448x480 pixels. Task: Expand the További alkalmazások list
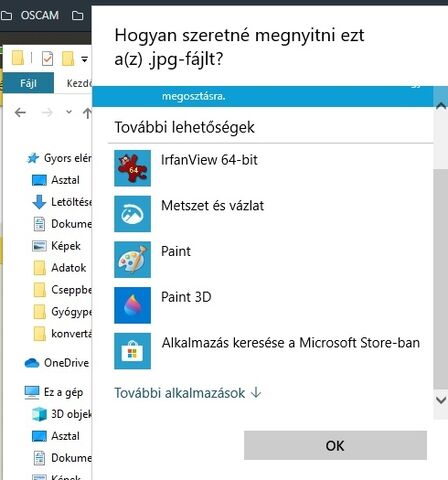(x=188, y=393)
